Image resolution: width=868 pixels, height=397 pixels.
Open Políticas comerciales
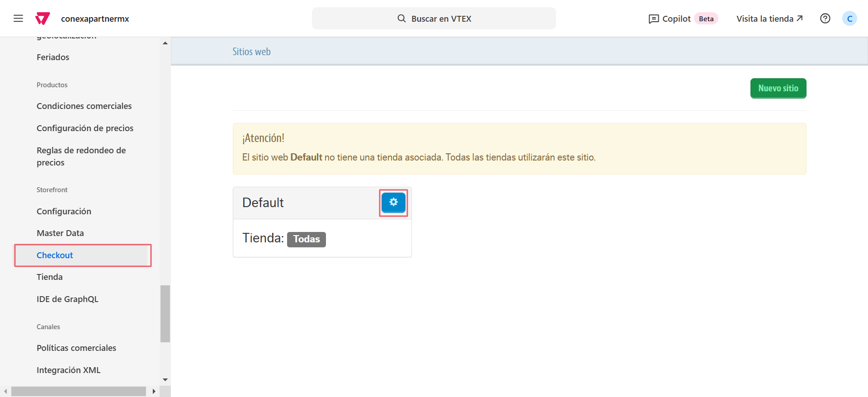(x=76, y=348)
